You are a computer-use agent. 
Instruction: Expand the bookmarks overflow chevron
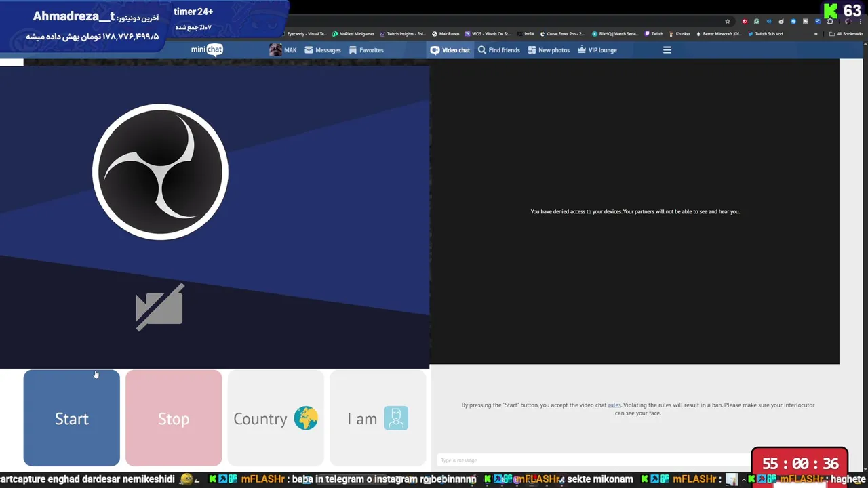coord(816,34)
